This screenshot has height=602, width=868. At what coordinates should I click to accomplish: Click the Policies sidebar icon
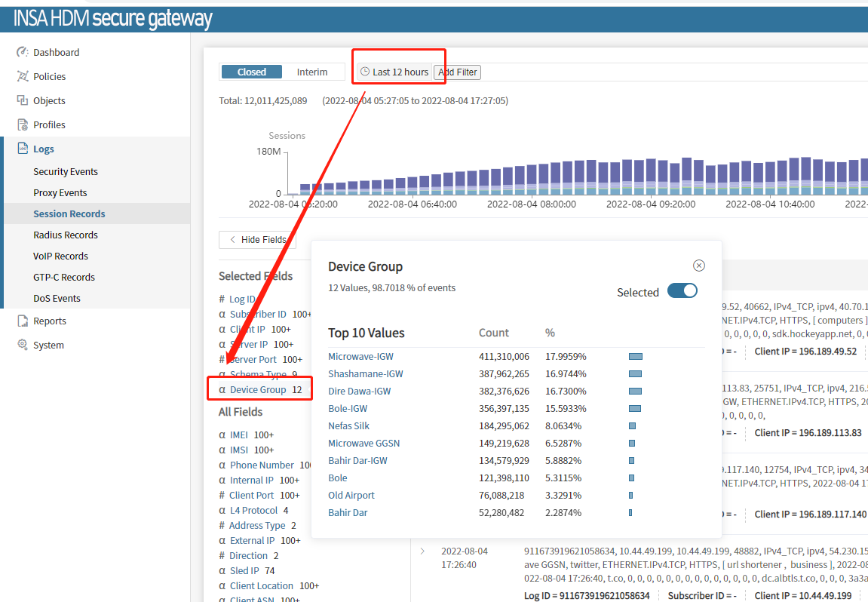click(x=22, y=76)
